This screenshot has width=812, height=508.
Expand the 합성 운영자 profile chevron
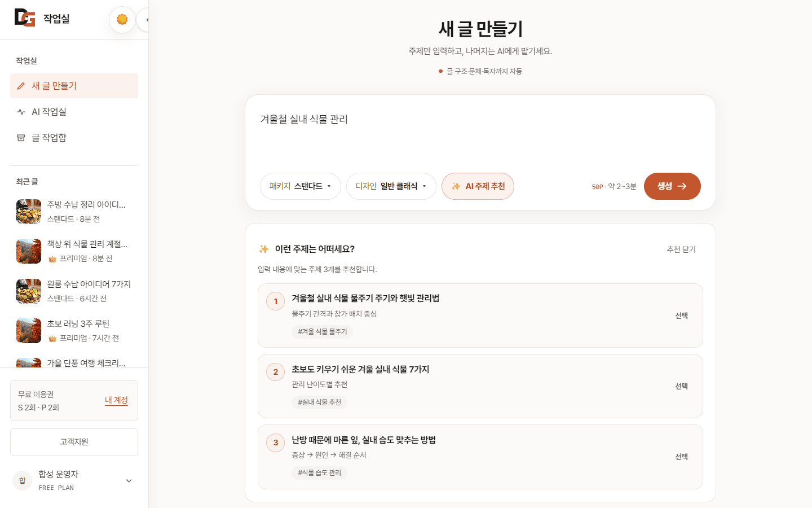pos(129,481)
